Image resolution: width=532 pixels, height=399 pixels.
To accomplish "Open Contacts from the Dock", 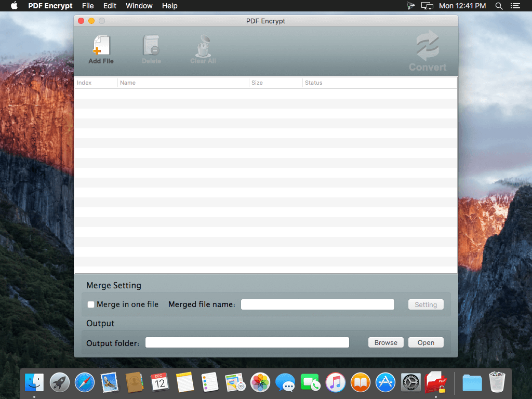I will pos(135,382).
